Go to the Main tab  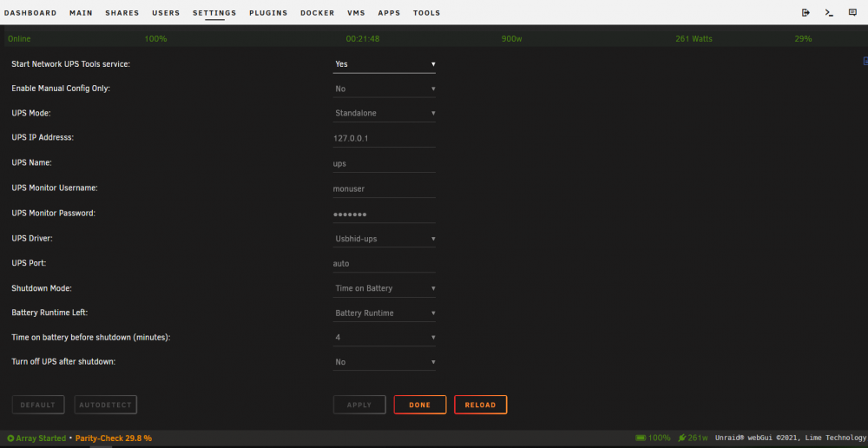[81, 13]
